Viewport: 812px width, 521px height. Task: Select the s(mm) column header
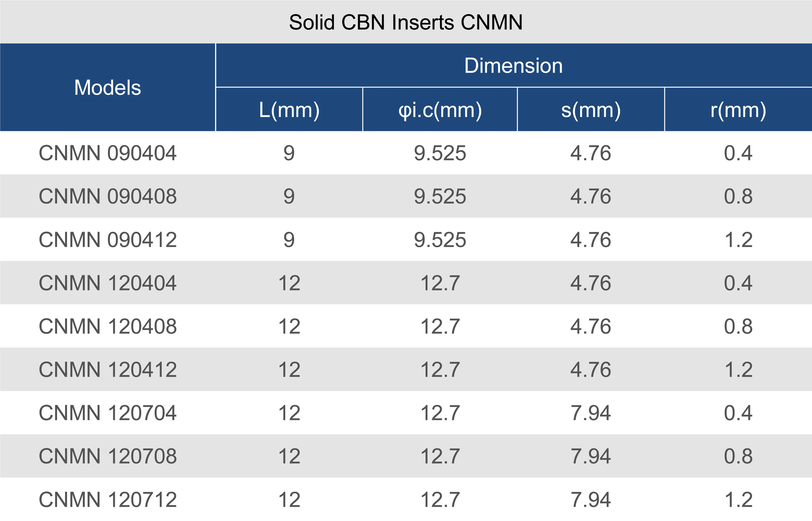(x=591, y=110)
